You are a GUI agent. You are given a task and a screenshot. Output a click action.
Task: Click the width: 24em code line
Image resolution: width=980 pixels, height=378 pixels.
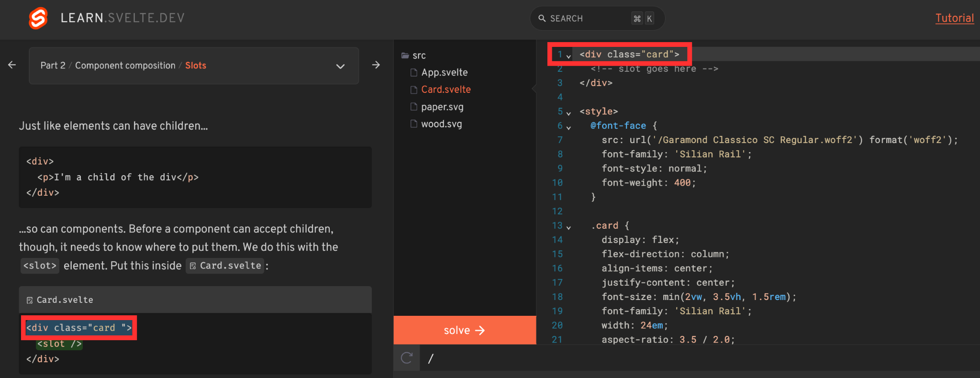click(635, 325)
